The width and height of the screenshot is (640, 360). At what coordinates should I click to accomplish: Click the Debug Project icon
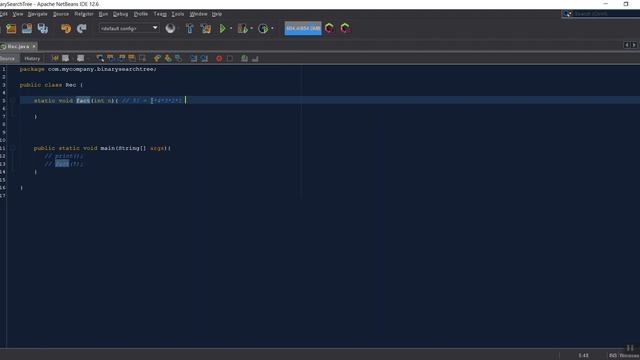[x=242, y=28]
